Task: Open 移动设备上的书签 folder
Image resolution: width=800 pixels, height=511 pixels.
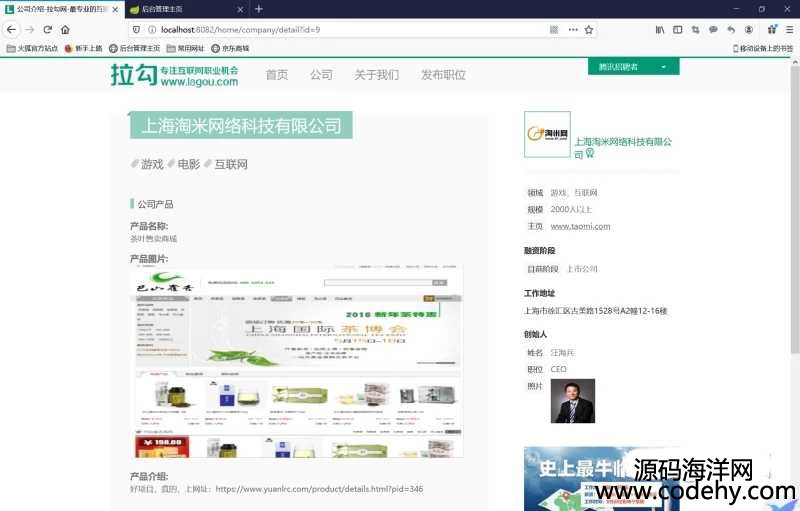Action: click(x=763, y=48)
